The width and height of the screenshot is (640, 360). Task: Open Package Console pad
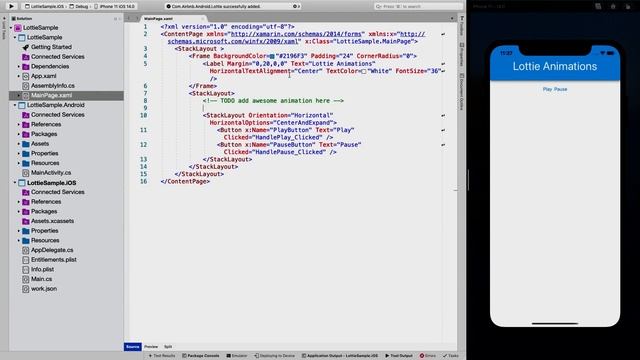pyautogui.click(x=200, y=356)
